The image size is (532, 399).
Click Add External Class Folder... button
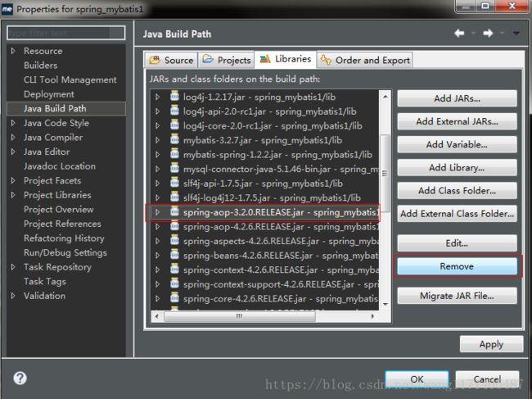click(457, 214)
